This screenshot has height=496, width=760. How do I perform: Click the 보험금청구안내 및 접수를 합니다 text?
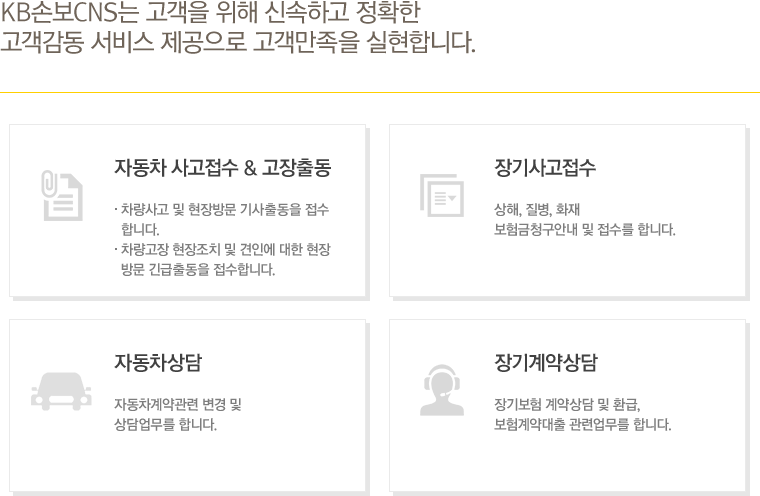point(584,229)
